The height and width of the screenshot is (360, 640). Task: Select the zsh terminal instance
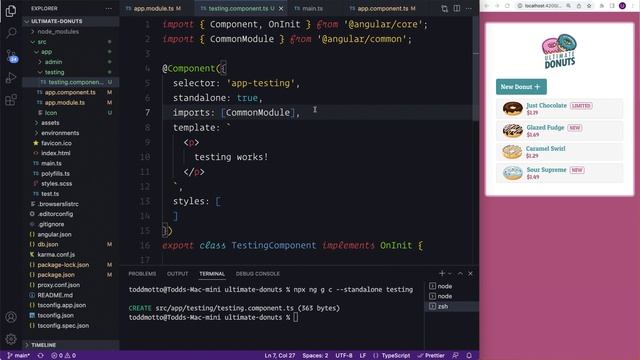pos(452,306)
